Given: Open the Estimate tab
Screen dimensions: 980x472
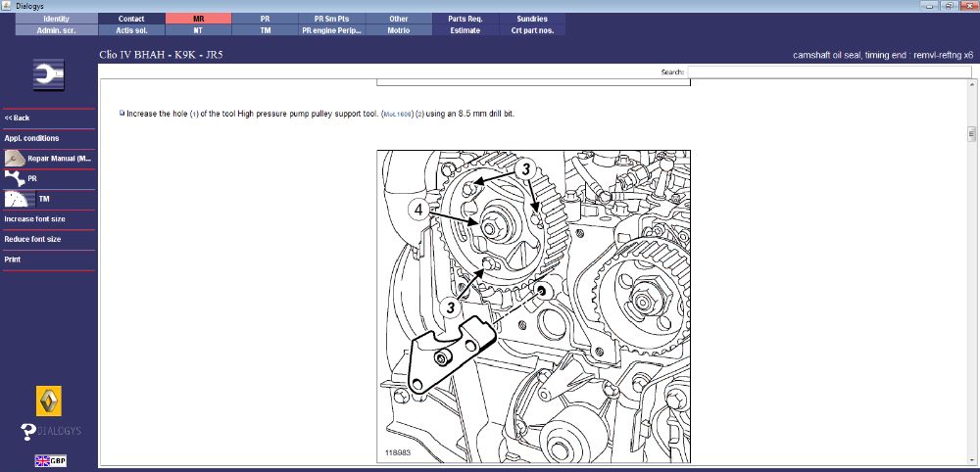Looking at the screenshot, I should pos(465,30).
